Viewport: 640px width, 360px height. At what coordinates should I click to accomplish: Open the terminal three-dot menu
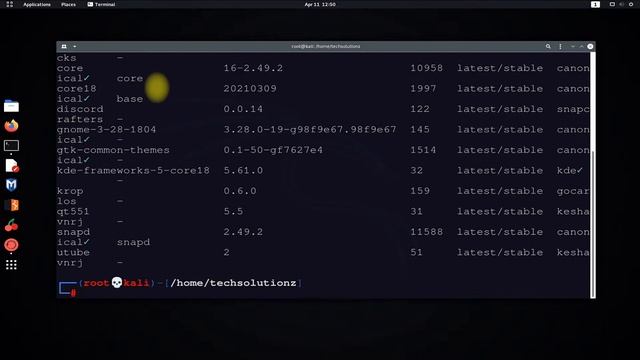pyautogui.click(x=560, y=47)
